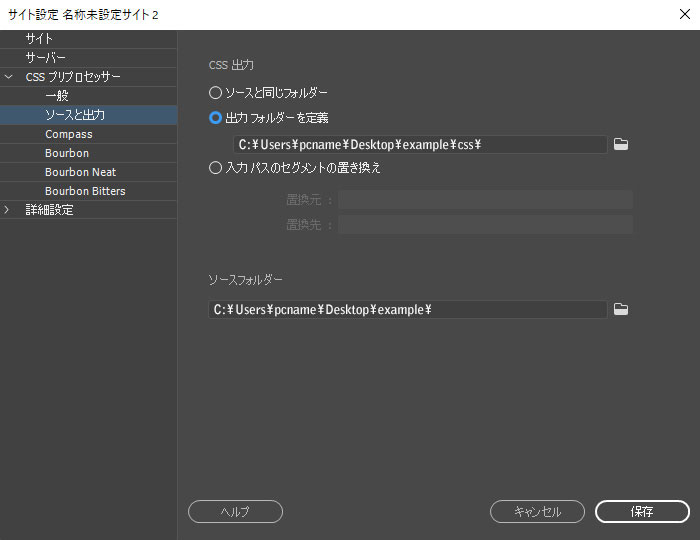Select the ソースと同じフォルダー radio button
Image resolution: width=700 pixels, height=540 pixels.
(215, 92)
